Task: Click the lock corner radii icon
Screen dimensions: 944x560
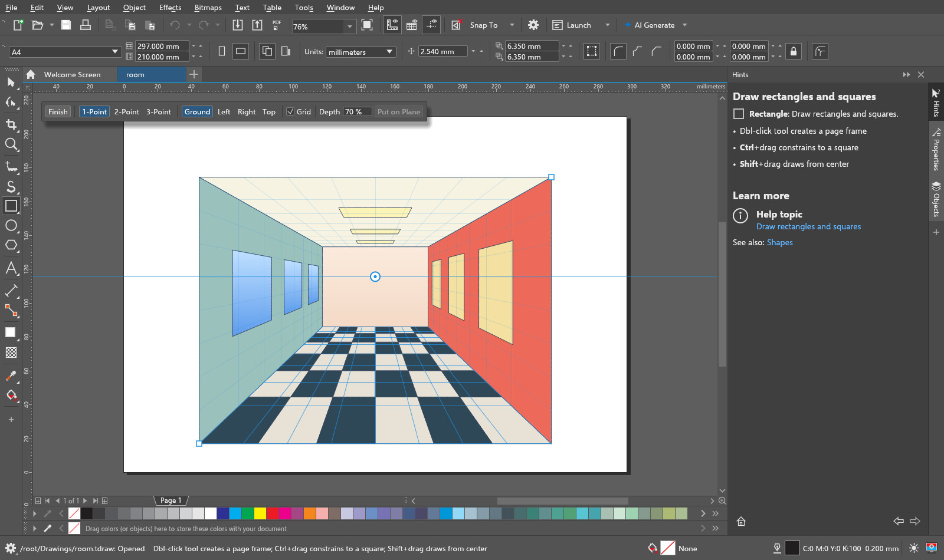Action: (794, 51)
